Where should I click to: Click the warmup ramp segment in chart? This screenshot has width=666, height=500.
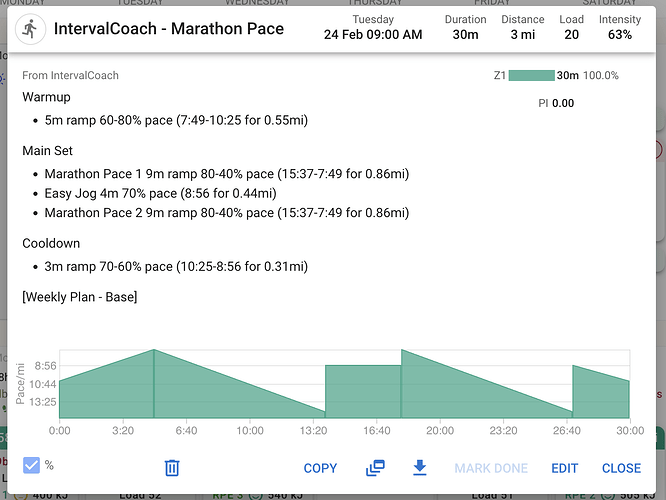click(x=106, y=393)
